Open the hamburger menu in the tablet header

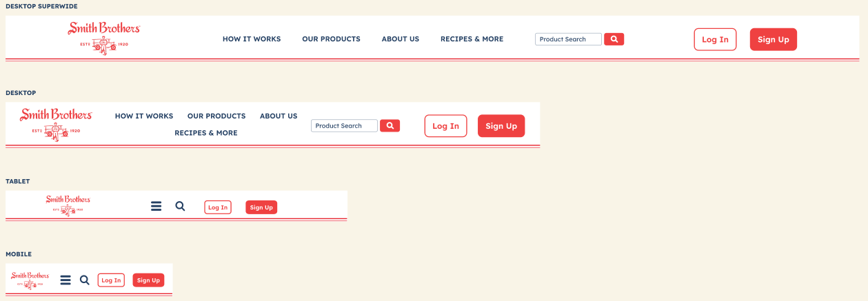[x=157, y=206]
